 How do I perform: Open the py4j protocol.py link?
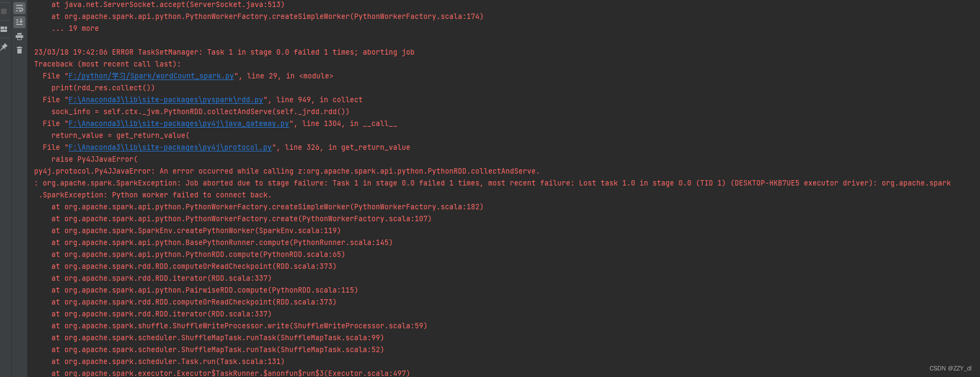click(x=170, y=148)
